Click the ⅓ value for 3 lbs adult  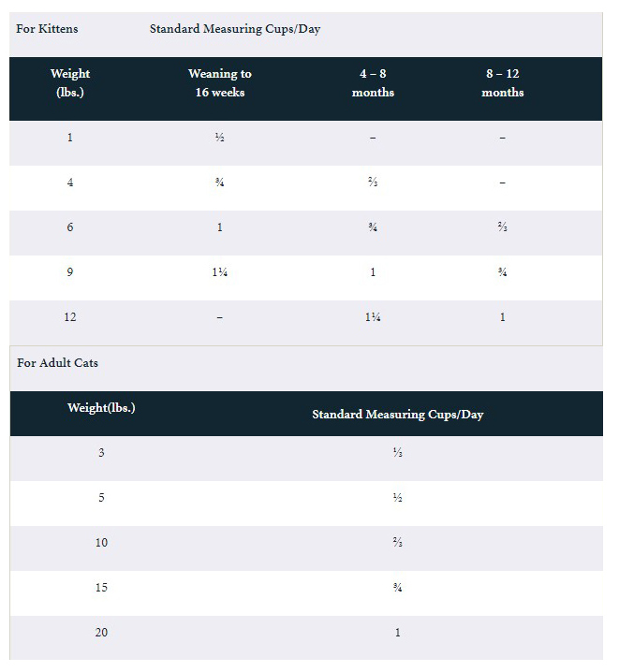coord(398,453)
